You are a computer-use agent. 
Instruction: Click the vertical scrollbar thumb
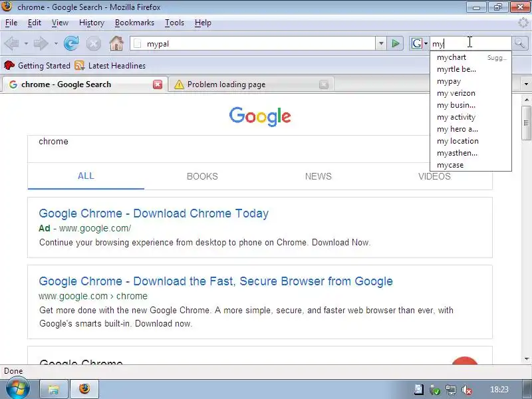point(526,123)
